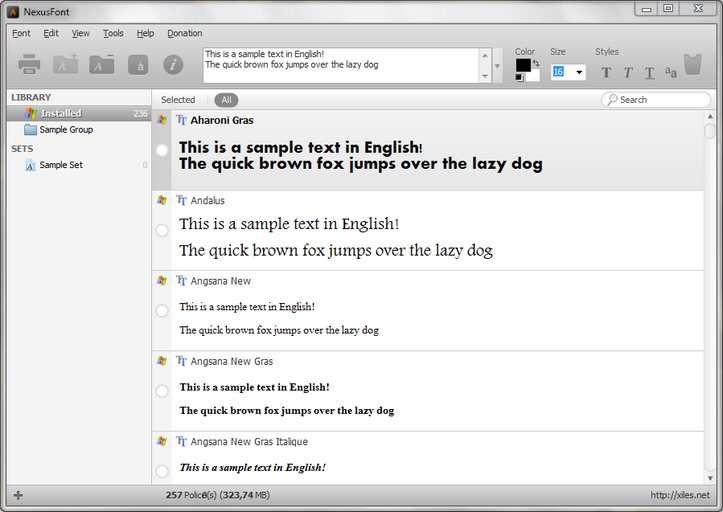Switch to the All fonts filter
This screenshot has height=512, width=723.
tap(226, 100)
